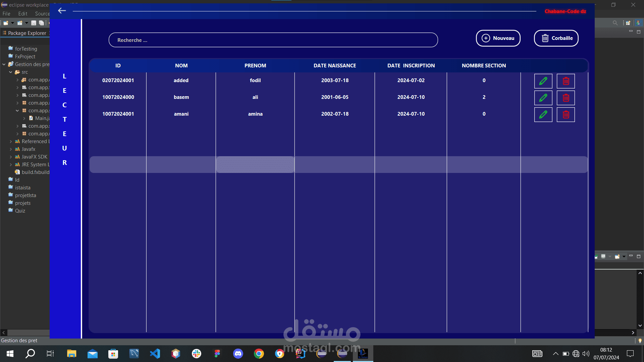Edit the row for added fodil
The width and height of the screenshot is (644, 362).
click(543, 81)
